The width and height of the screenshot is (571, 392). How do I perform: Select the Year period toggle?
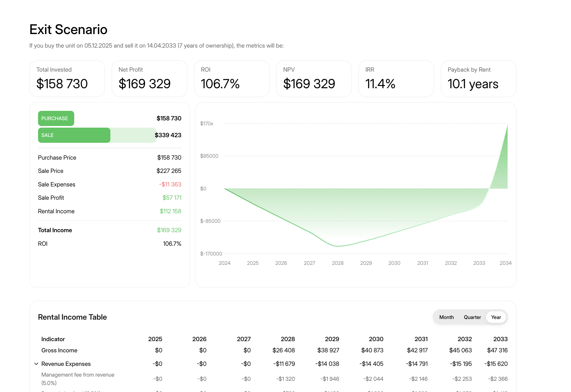(x=496, y=317)
